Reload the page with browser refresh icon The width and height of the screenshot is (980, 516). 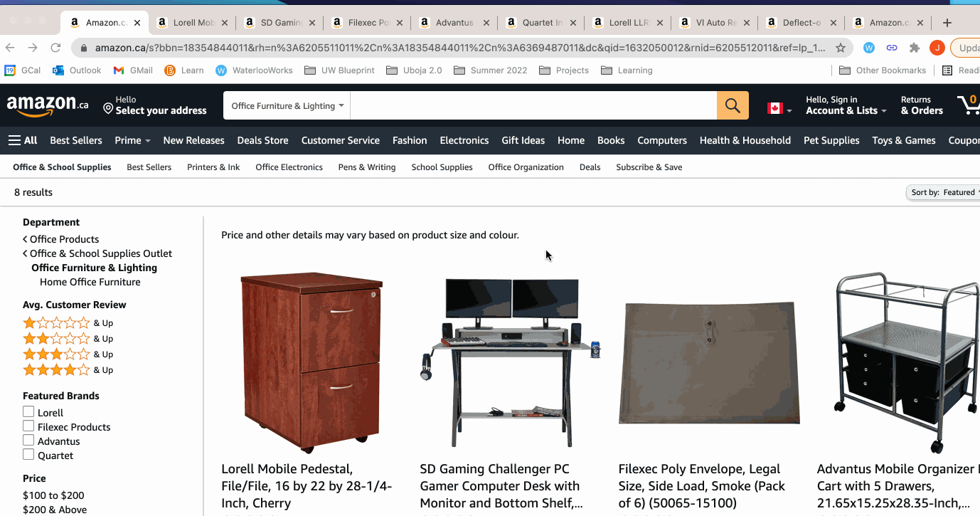pos(55,48)
